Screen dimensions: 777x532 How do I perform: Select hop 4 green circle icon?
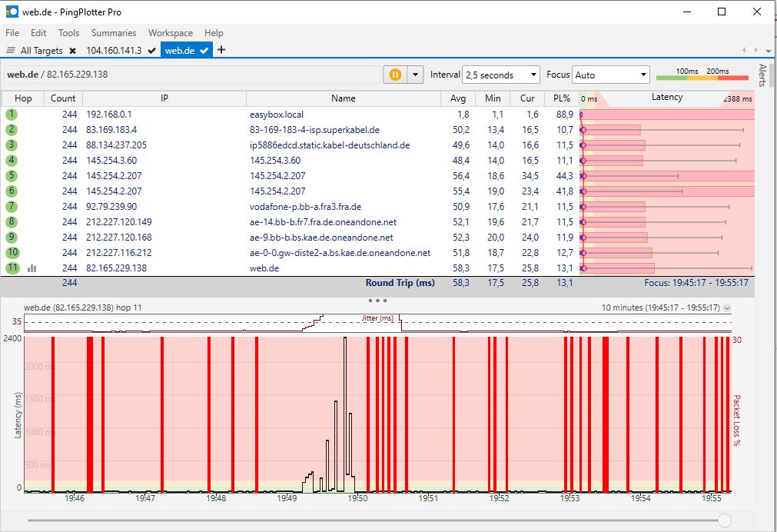[x=12, y=161]
